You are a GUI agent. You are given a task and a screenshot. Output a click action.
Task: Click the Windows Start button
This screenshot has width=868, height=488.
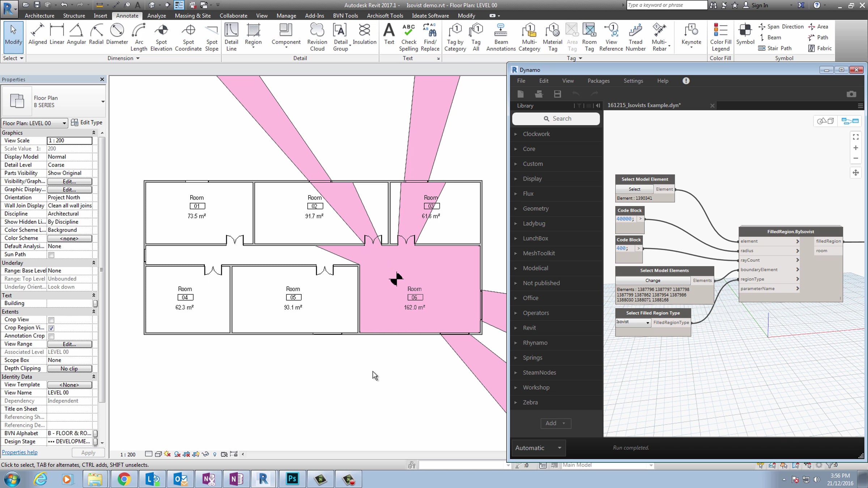(x=12, y=479)
